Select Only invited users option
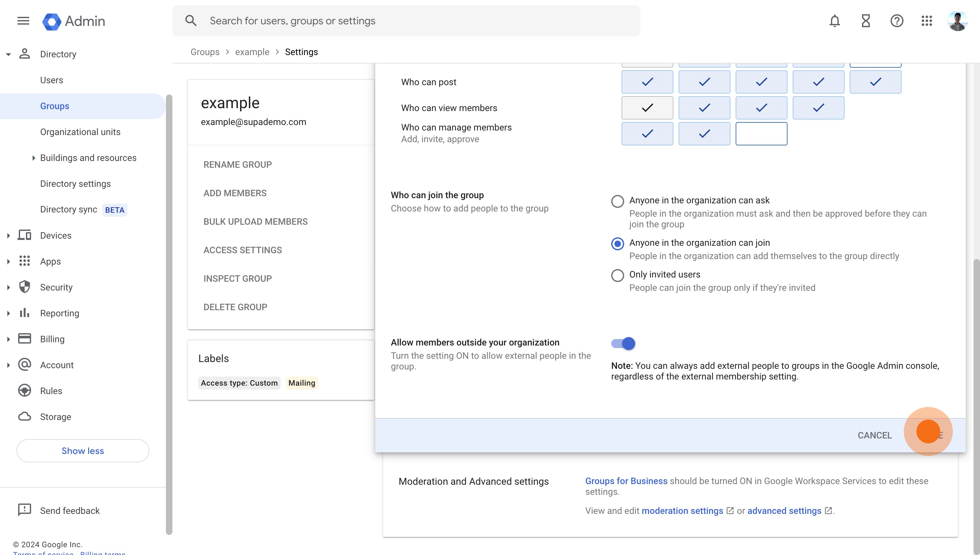Screen dimensions: 980x555 618,275
